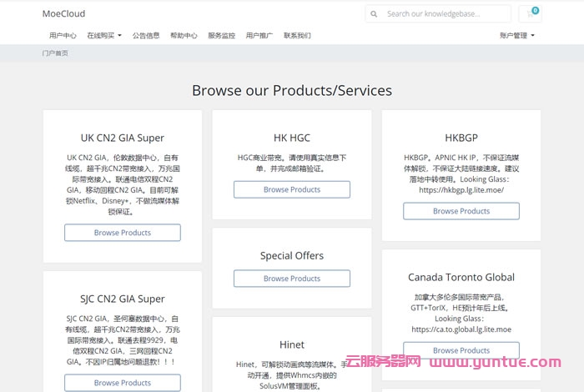Browse products for UK CN2 GIA Super

[x=123, y=233]
